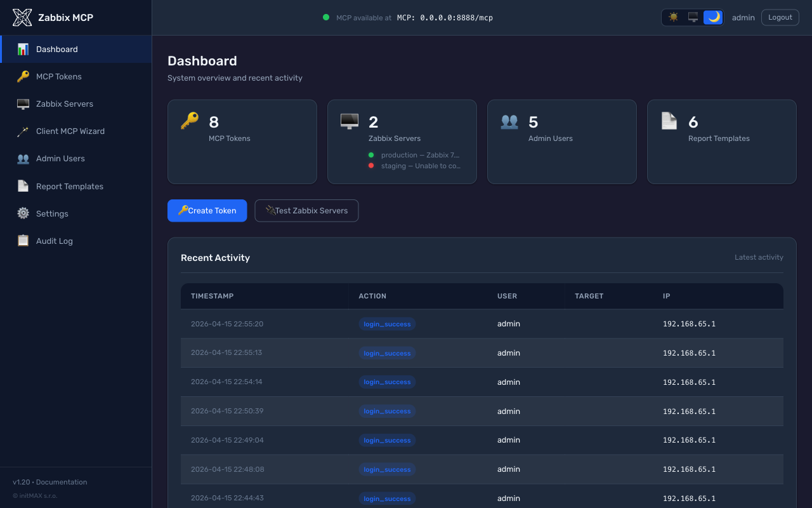Click the Admin Users people icon in sidebar
Viewport: 812px width, 508px height.
(x=23, y=158)
